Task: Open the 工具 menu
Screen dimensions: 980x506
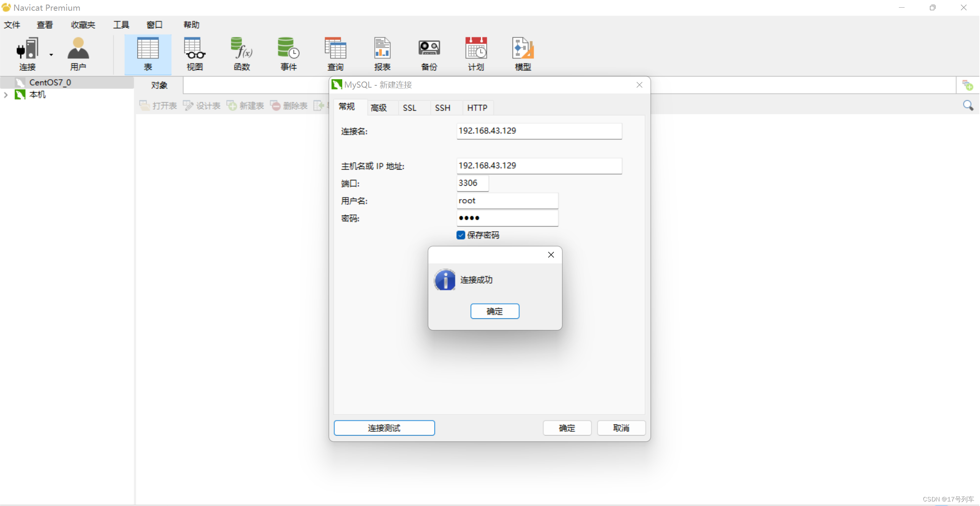Action: pos(121,25)
